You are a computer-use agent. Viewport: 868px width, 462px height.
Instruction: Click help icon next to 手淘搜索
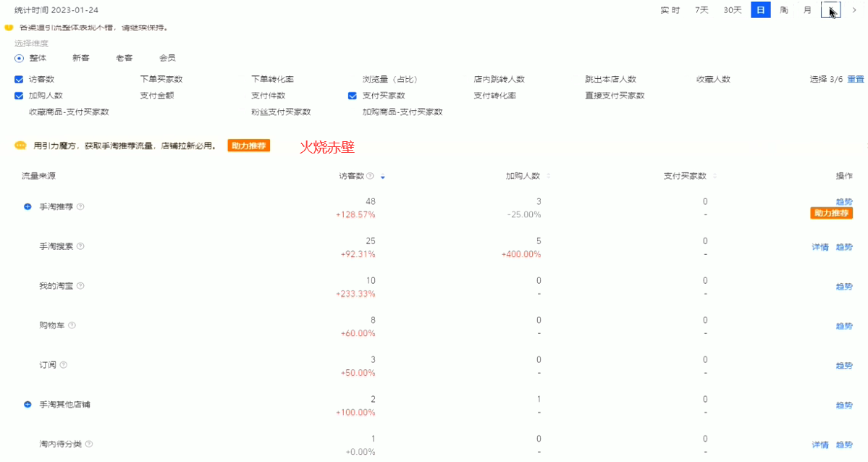pos(80,246)
